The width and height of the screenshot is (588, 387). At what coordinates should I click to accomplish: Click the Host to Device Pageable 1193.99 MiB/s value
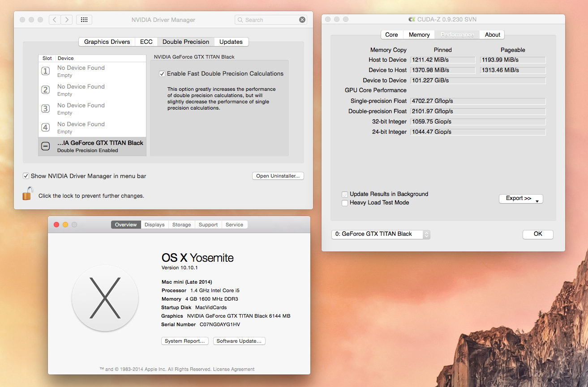coord(513,60)
